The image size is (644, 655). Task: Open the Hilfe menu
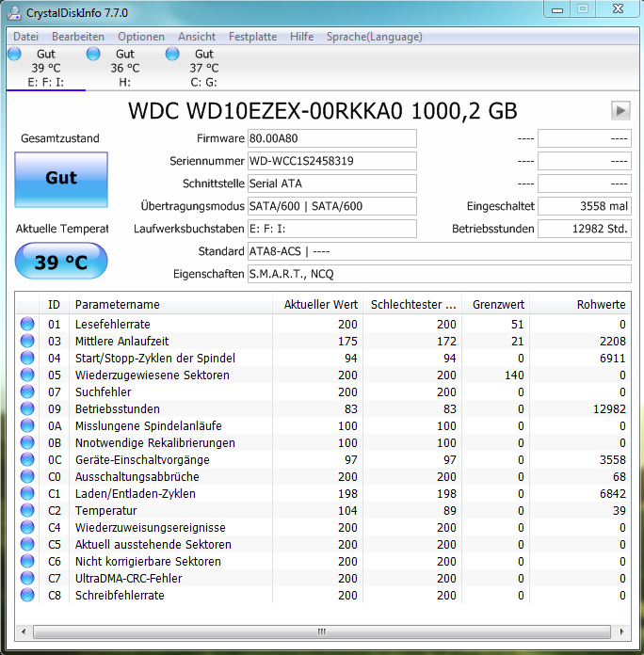point(301,37)
